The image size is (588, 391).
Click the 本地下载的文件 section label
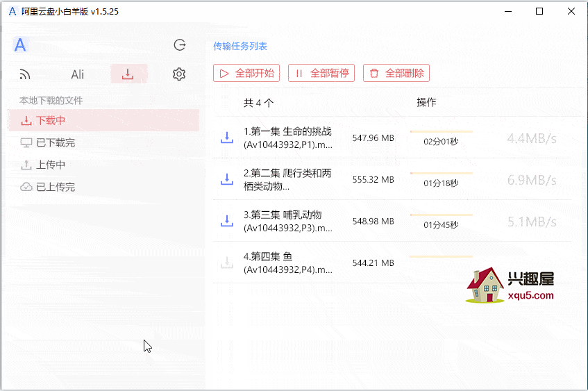coord(51,101)
